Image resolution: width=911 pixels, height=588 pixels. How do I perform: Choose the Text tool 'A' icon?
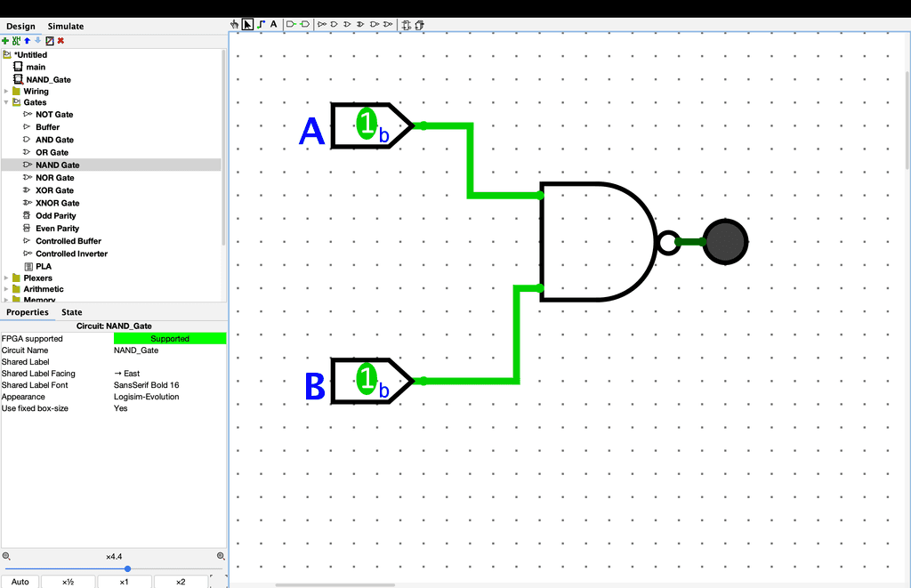(273, 25)
